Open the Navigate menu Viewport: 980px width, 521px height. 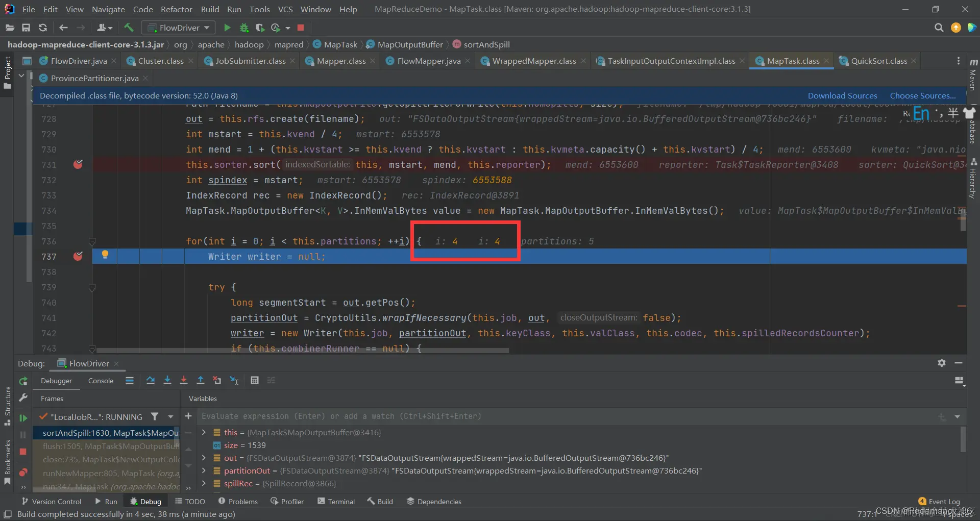click(108, 9)
